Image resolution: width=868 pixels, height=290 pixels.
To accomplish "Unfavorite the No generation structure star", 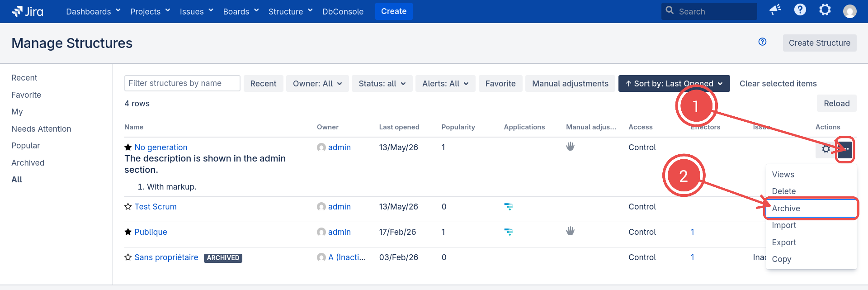I will (128, 147).
